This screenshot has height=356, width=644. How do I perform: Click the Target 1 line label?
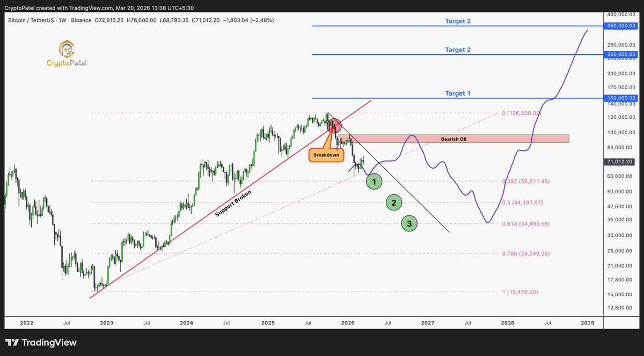[457, 93]
